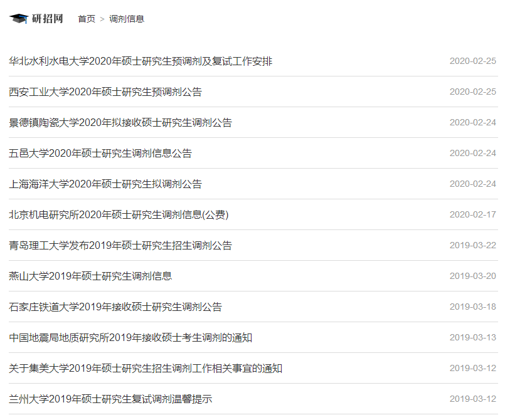Click the 2019-03-22 date beside 青岛理工大学
This screenshot has height=420, width=505.
(x=473, y=245)
